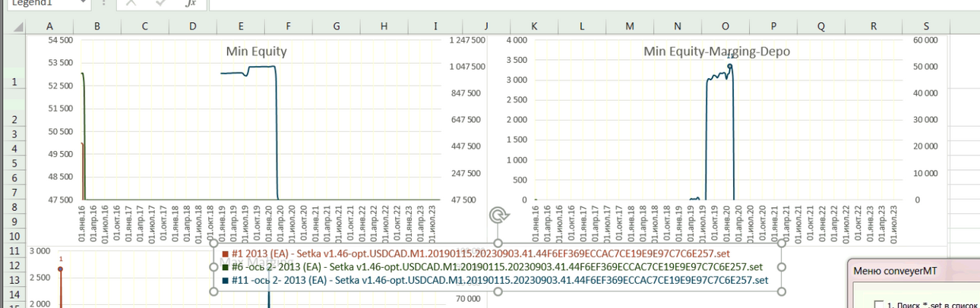Screen dimensions: 980x308
Task: Select column C header
Action: (x=144, y=27)
